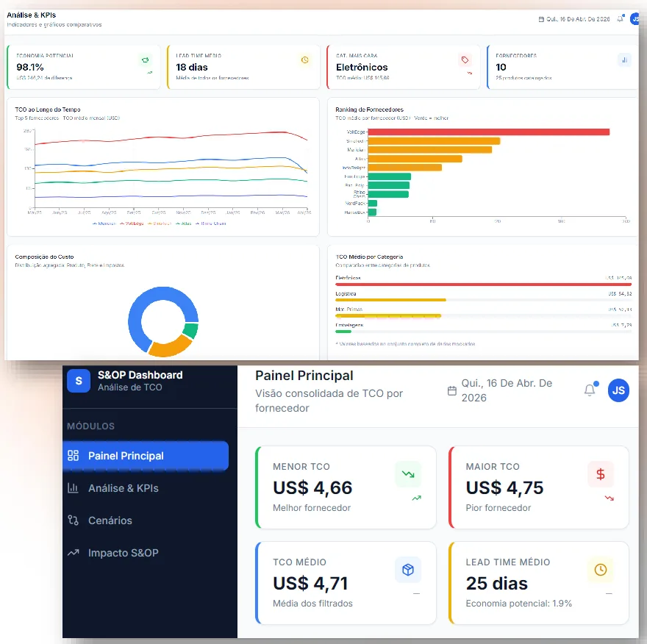Click the small red downtrend arrow on the Maior TCO card
Image resolution: width=647 pixels, height=644 pixels.
tap(610, 498)
